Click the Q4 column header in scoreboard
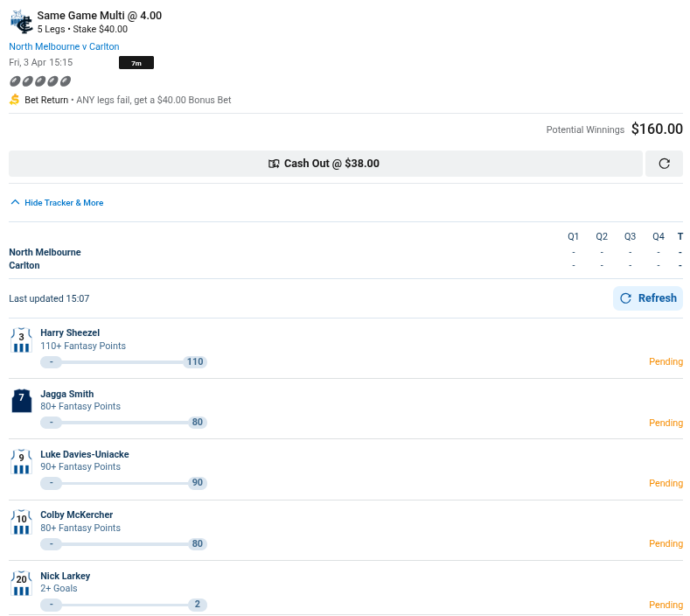 coord(659,237)
